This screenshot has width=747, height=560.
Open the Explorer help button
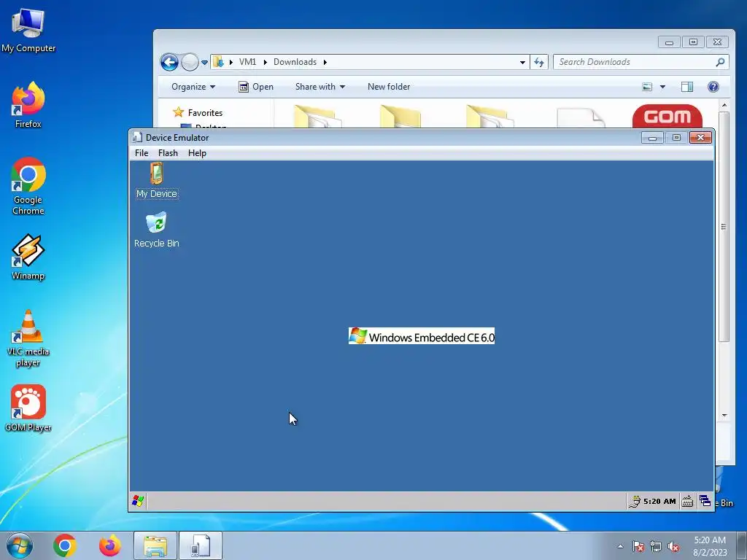[713, 87]
